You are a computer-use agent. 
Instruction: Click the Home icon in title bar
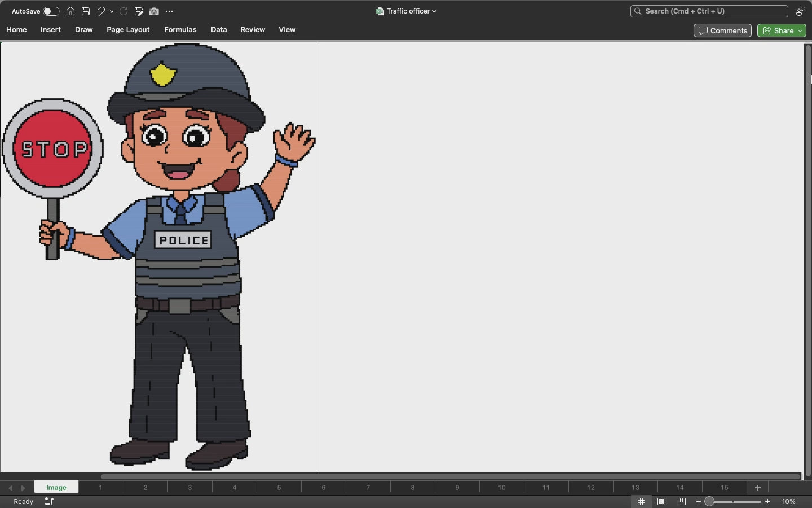coord(70,11)
